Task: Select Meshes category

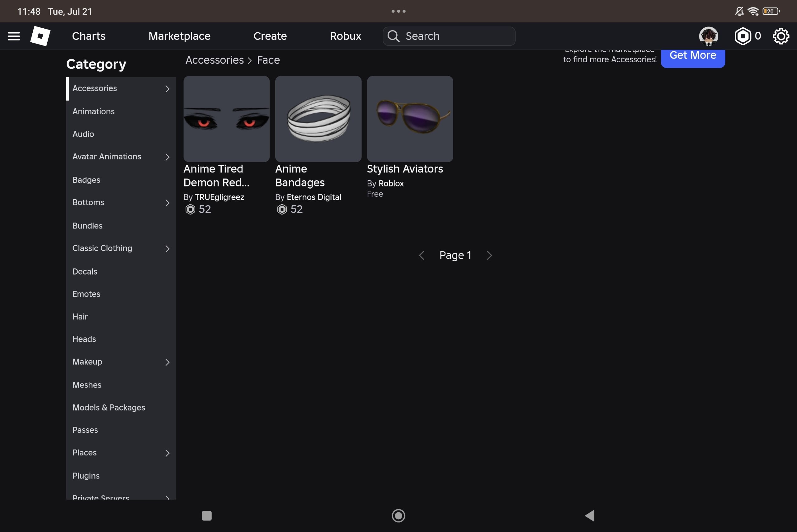Action: [121, 385]
